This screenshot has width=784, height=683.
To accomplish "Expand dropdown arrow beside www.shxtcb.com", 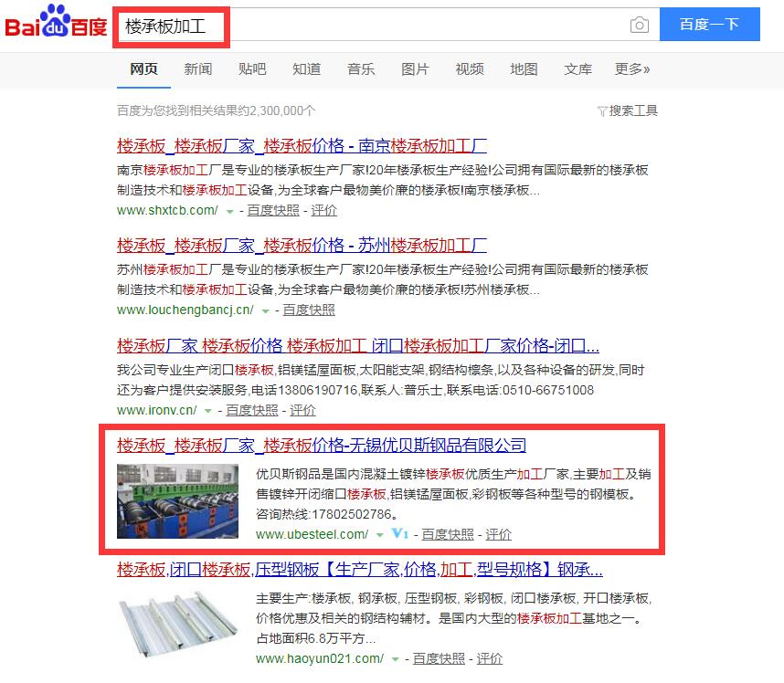I will tap(229, 212).
